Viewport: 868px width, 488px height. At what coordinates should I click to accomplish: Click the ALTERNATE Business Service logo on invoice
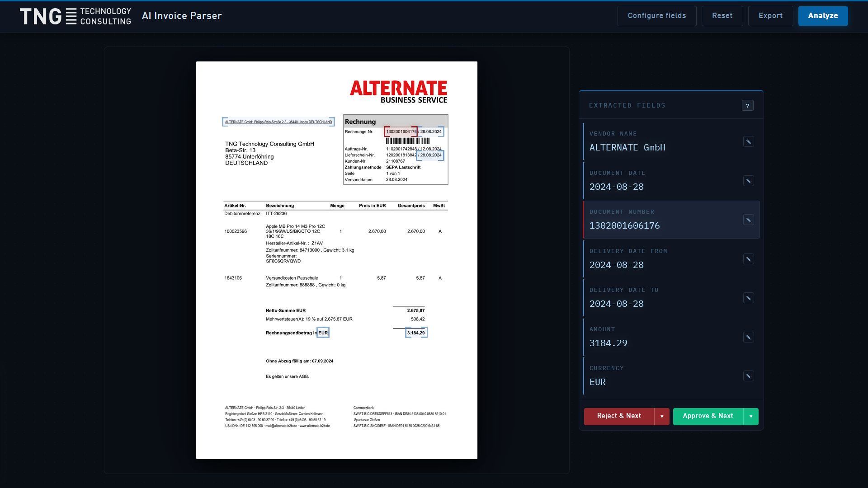398,92
